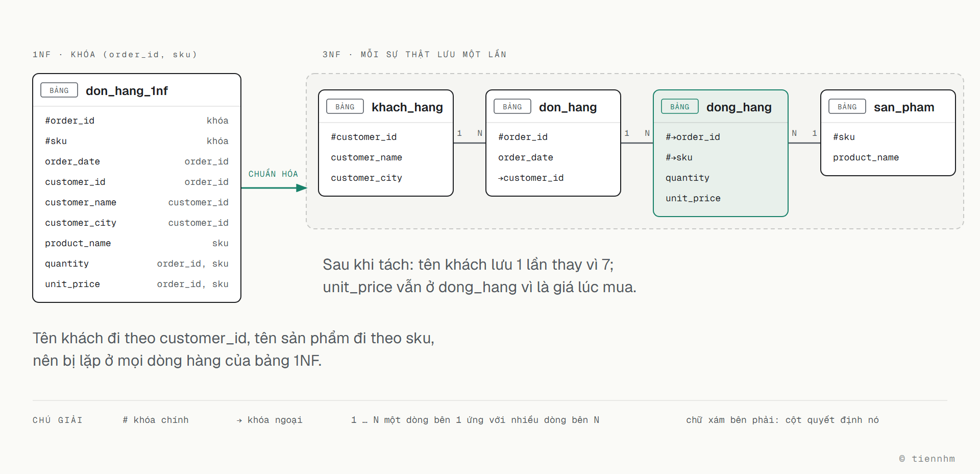
Task: Select order_date in the don_hang table
Action: pos(526,157)
